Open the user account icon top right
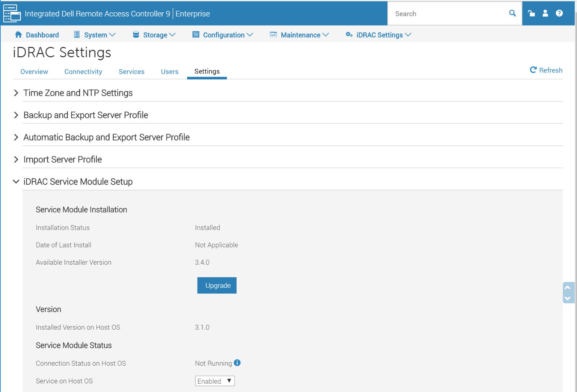This screenshot has width=577, height=392. [545, 13]
